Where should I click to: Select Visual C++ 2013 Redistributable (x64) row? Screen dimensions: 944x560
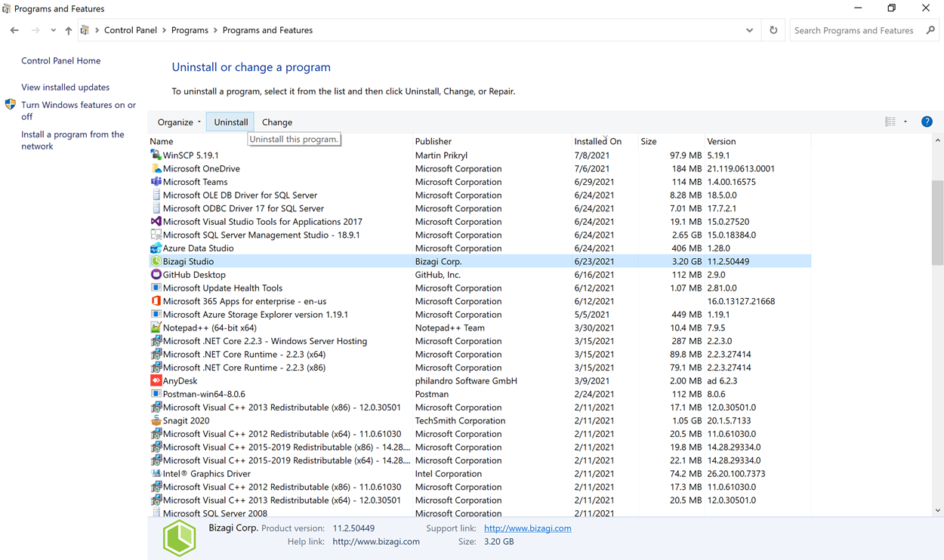(480, 500)
